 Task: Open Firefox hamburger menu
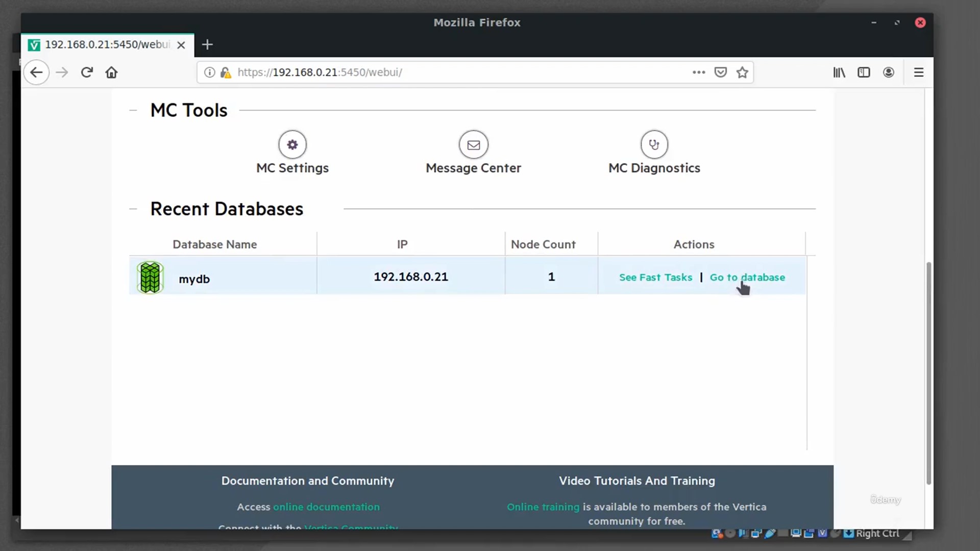[x=919, y=72]
